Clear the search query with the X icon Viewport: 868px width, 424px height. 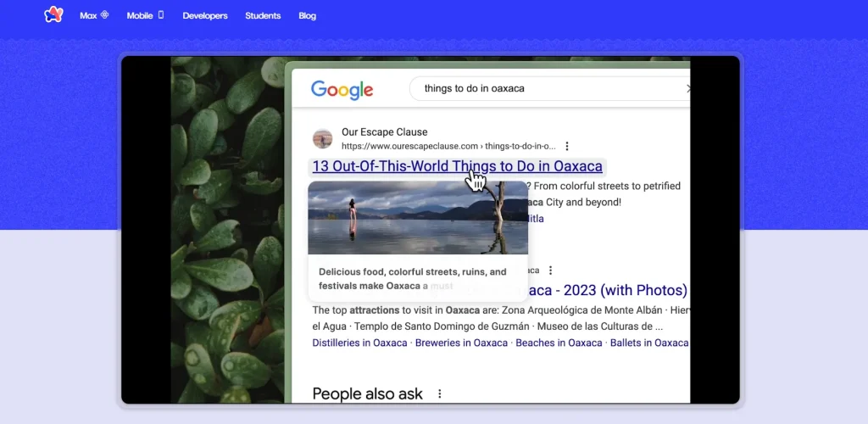[687, 88]
